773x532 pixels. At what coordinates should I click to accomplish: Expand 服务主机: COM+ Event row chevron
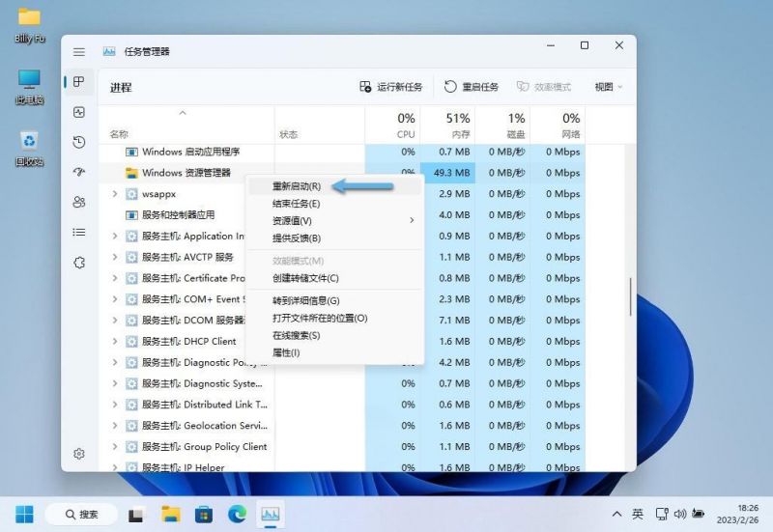(x=114, y=299)
